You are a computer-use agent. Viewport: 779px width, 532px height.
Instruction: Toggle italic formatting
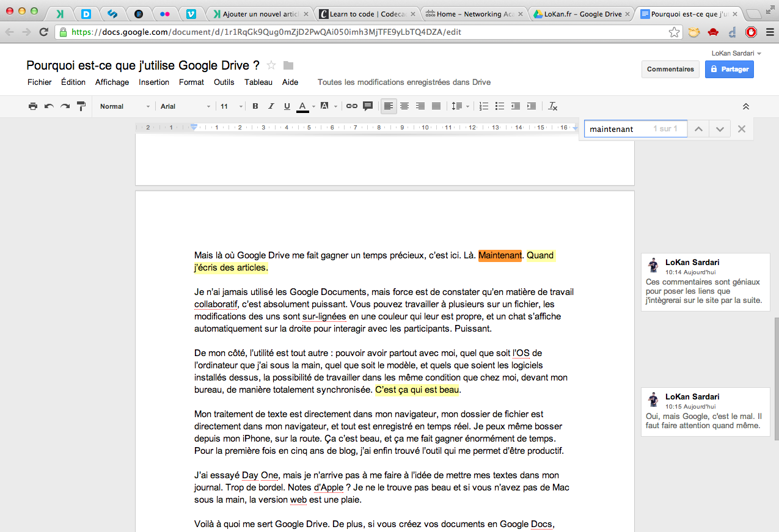pyautogui.click(x=271, y=106)
